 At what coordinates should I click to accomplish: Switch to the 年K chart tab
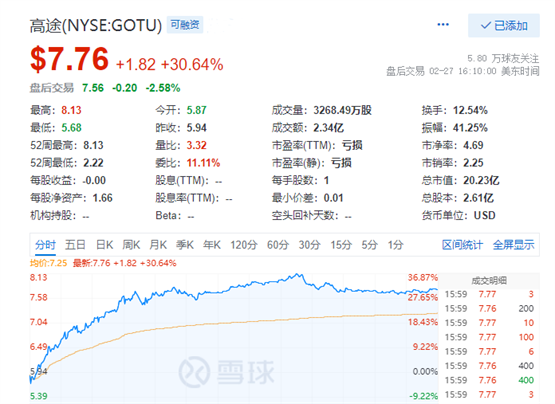(212, 245)
